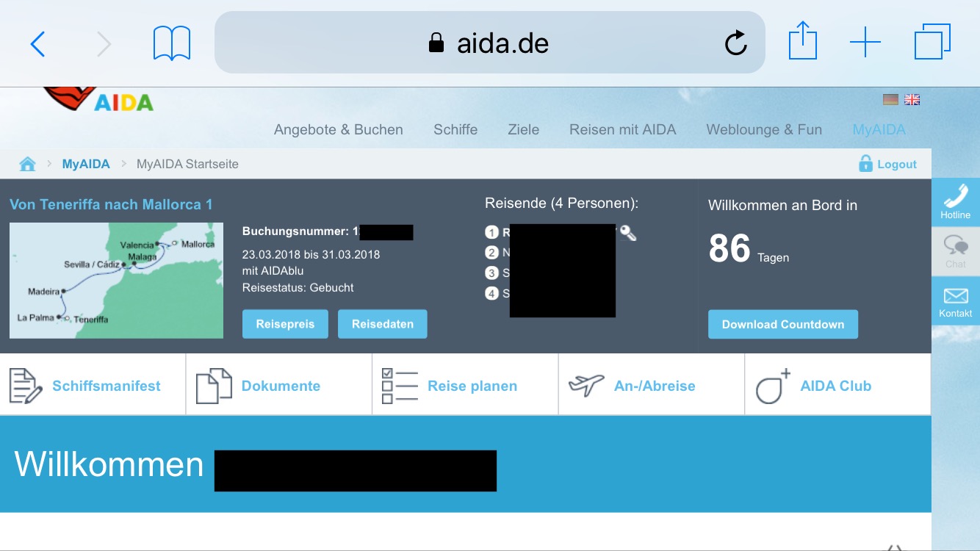Switch language using the German flag

tap(890, 100)
